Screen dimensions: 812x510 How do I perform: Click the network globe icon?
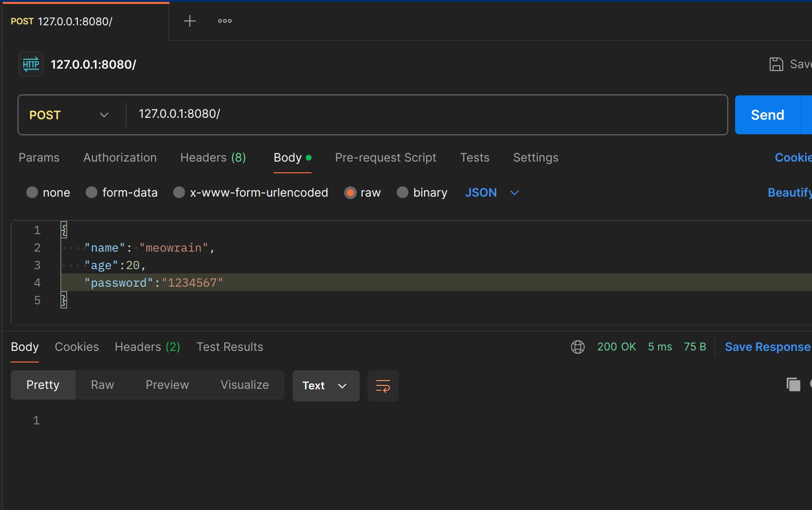point(577,347)
